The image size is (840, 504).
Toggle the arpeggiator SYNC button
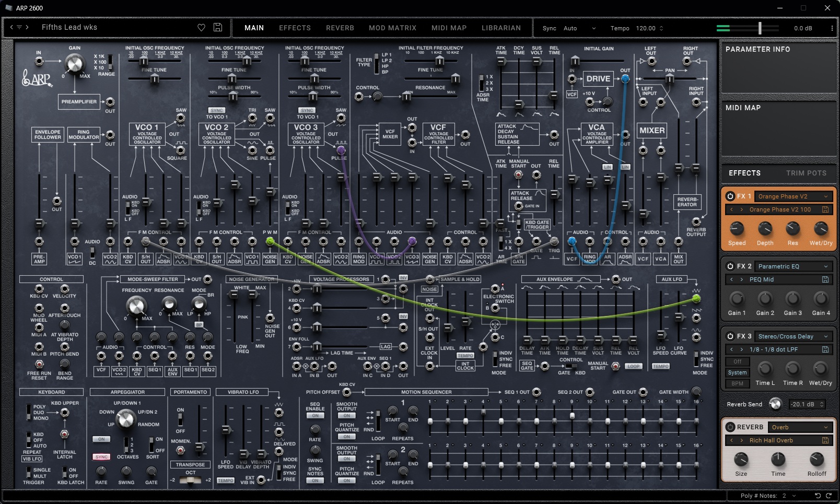[x=101, y=457]
